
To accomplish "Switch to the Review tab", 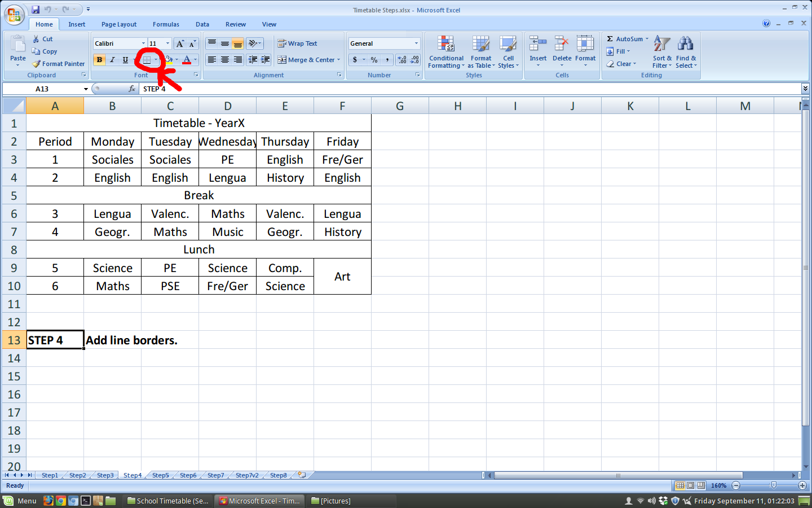I will click(x=236, y=24).
